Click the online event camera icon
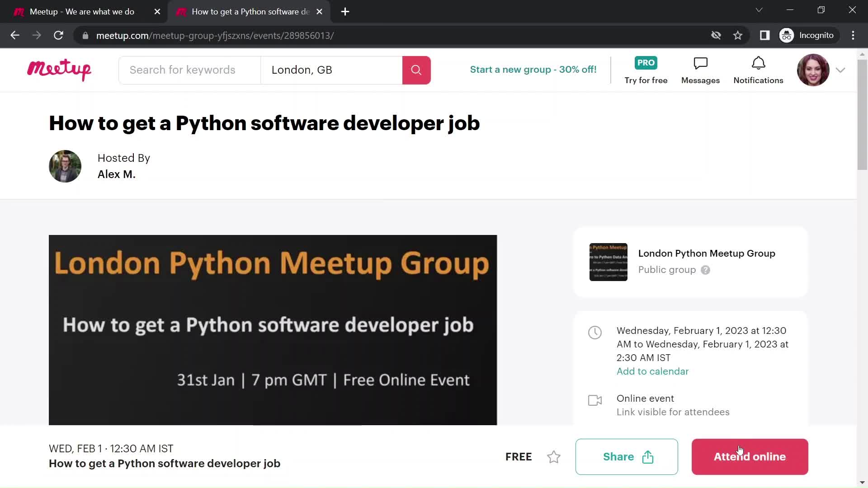The image size is (868, 488). point(595,399)
